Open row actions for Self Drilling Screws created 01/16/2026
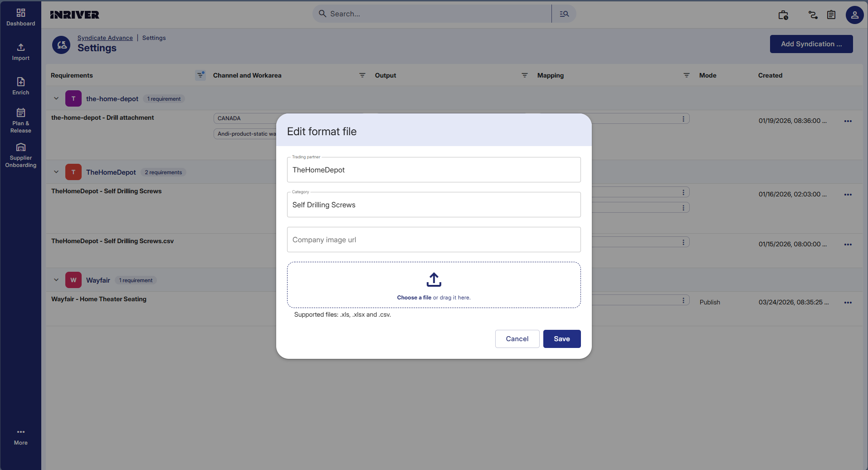Screen dimensions: 868x470 pyautogui.click(x=848, y=195)
